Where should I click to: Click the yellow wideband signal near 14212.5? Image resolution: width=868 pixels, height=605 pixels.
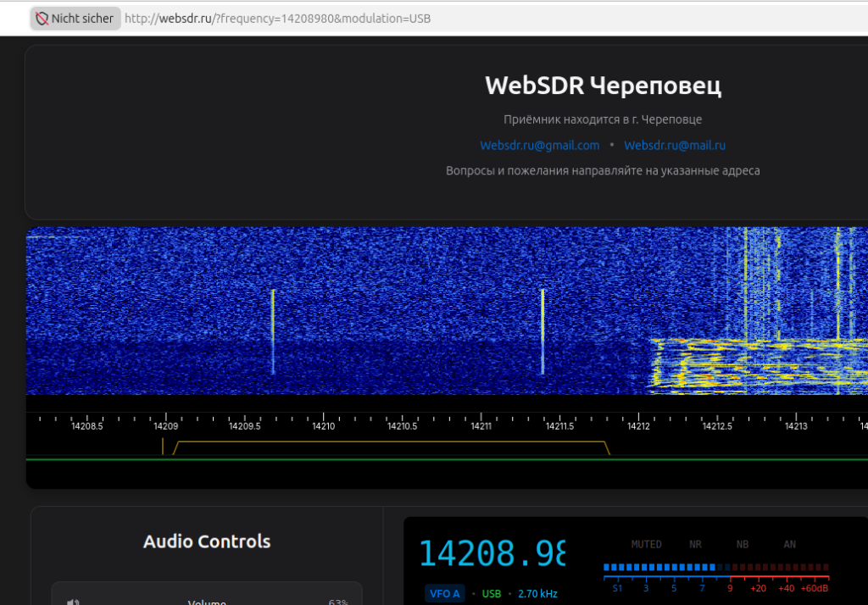pos(759,366)
